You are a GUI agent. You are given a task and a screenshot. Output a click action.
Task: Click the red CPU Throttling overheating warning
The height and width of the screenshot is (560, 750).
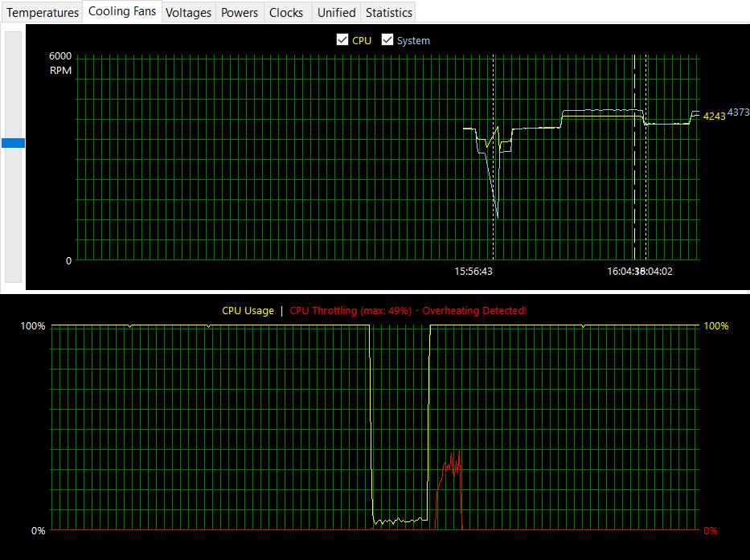point(408,311)
